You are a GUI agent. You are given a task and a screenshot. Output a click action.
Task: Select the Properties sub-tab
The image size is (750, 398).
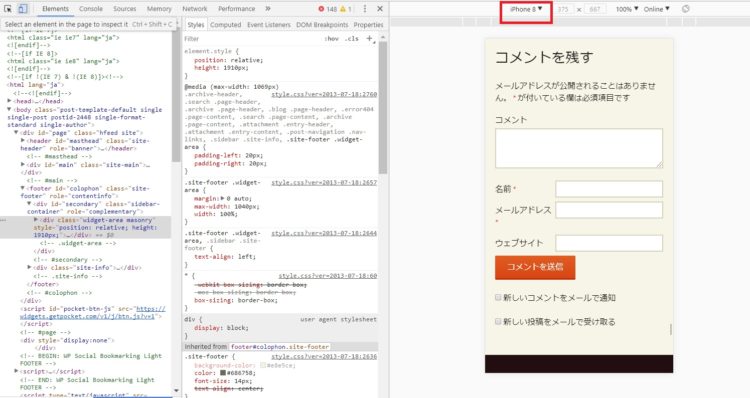368,24
